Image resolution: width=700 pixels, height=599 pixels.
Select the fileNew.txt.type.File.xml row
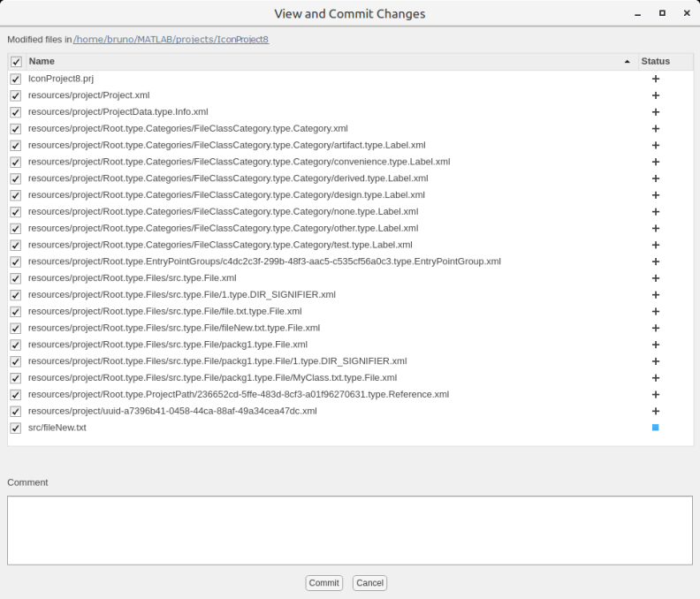click(x=174, y=328)
